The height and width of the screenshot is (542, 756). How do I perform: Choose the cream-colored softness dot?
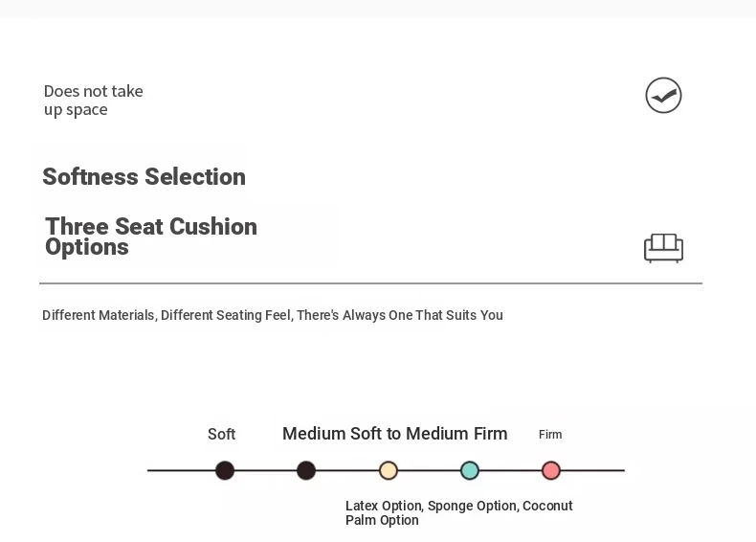tap(388, 470)
